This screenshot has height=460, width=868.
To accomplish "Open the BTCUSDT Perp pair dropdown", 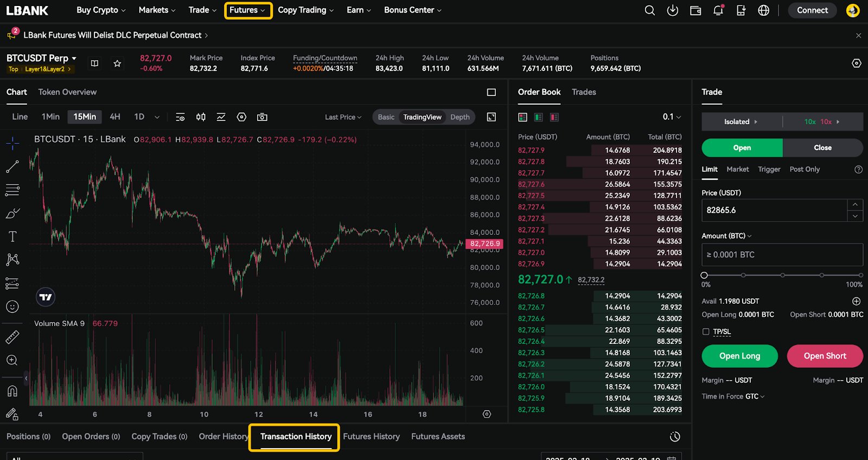I will click(41, 58).
